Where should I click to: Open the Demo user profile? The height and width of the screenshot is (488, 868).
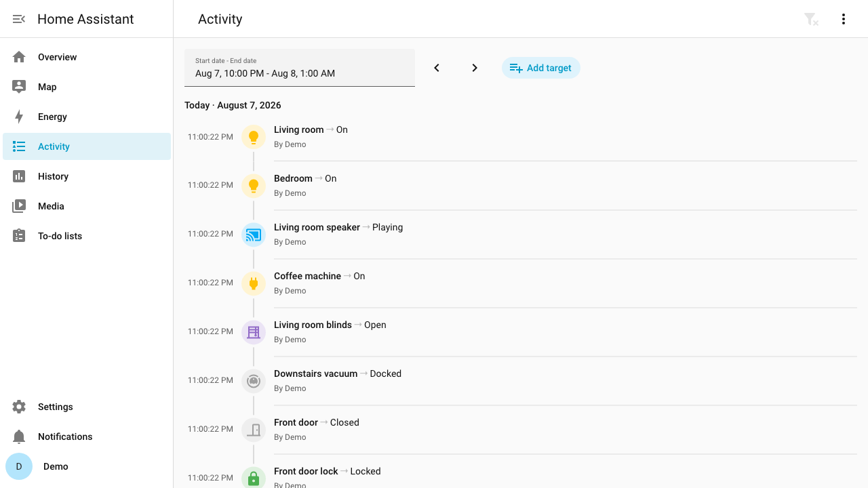tap(87, 466)
